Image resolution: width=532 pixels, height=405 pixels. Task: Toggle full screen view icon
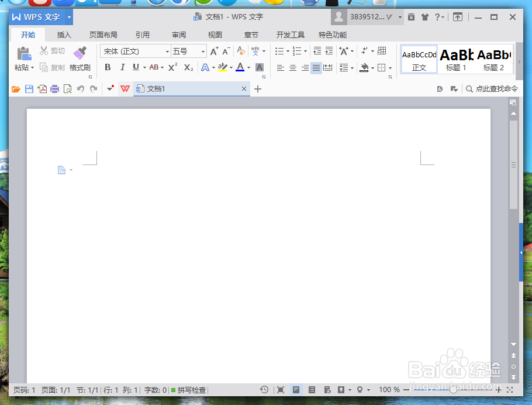[x=281, y=390]
